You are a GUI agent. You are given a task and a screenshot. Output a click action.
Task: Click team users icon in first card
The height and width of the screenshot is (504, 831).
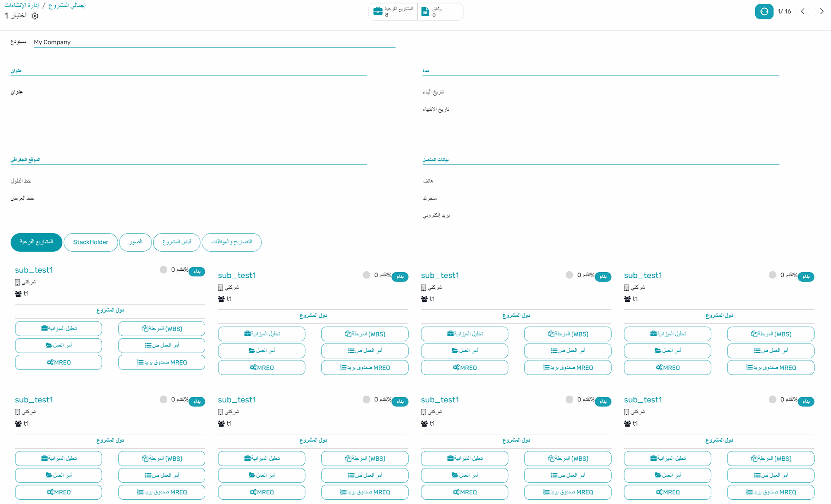coord(18,294)
